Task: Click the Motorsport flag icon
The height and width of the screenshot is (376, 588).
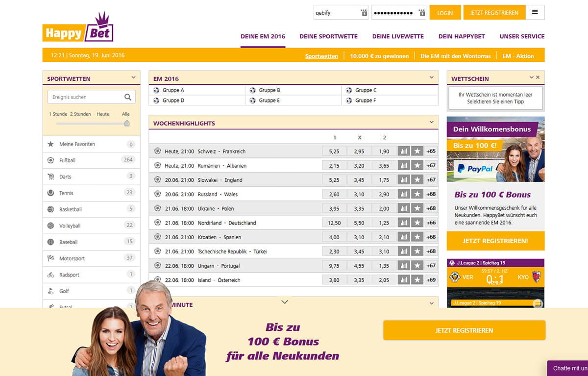Action: [51, 258]
